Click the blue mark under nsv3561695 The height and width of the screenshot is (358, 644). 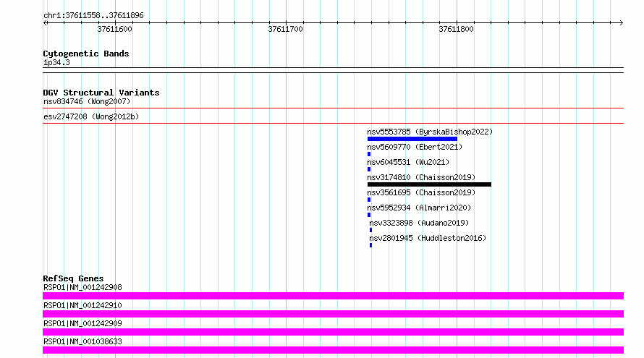coord(369,200)
